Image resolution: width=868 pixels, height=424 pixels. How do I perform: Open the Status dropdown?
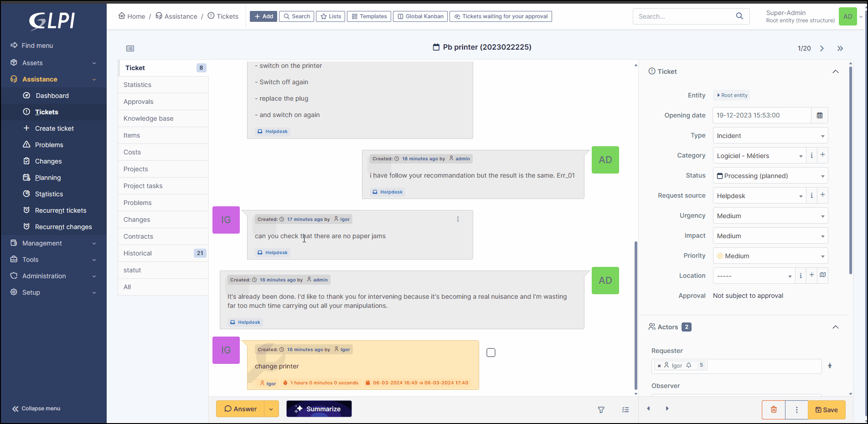pos(770,176)
